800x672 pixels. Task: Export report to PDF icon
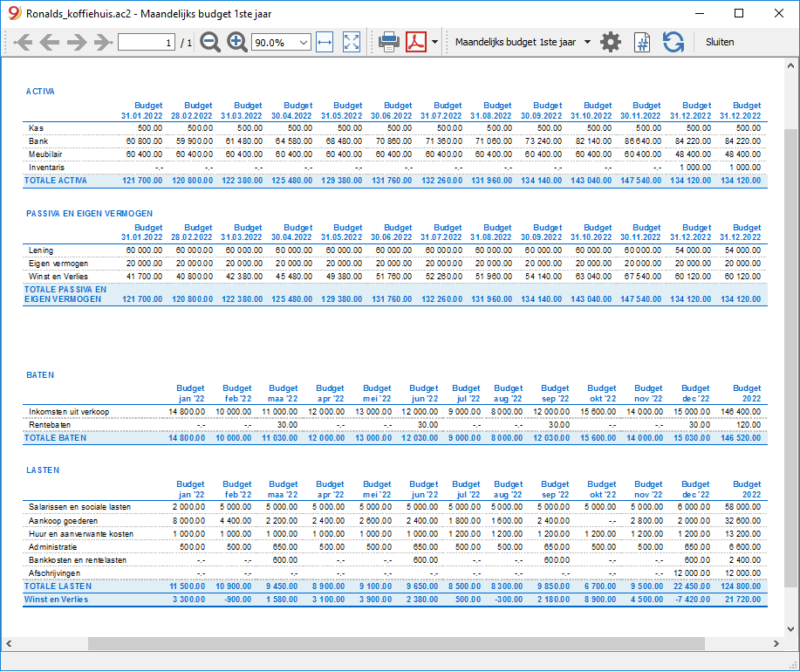(416, 43)
